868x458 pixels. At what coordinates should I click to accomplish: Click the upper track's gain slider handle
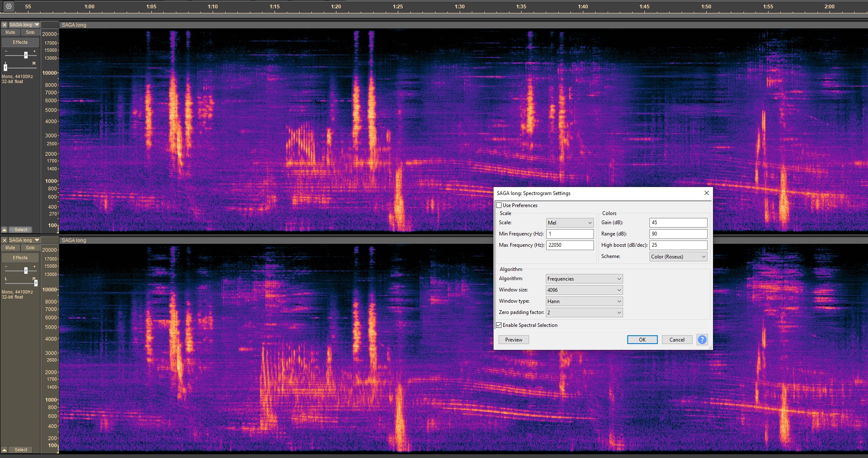click(x=26, y=55)
